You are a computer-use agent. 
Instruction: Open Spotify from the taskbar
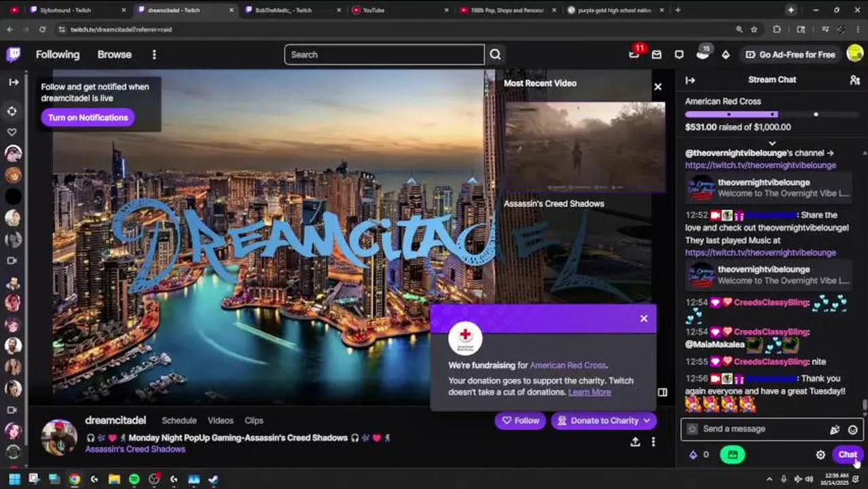134,479
